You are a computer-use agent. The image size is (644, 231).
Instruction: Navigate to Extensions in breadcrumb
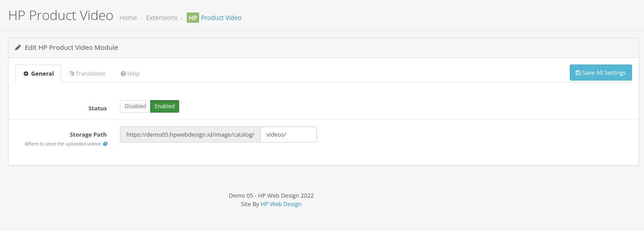(162, 18)
